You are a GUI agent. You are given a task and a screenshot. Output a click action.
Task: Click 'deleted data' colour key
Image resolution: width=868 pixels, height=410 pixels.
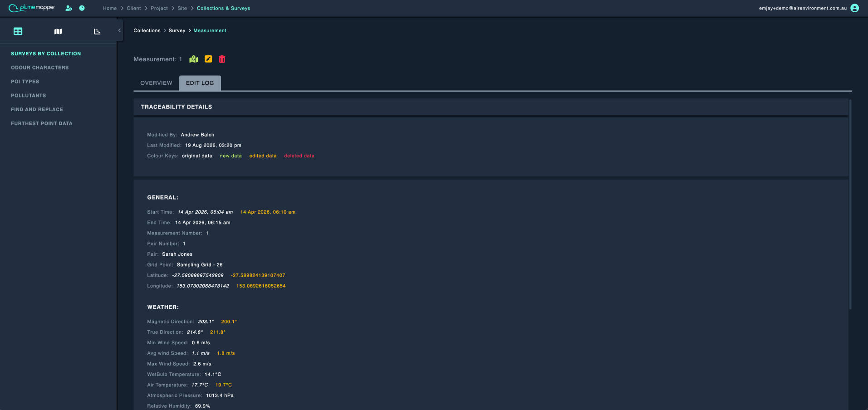coord(299,156)
